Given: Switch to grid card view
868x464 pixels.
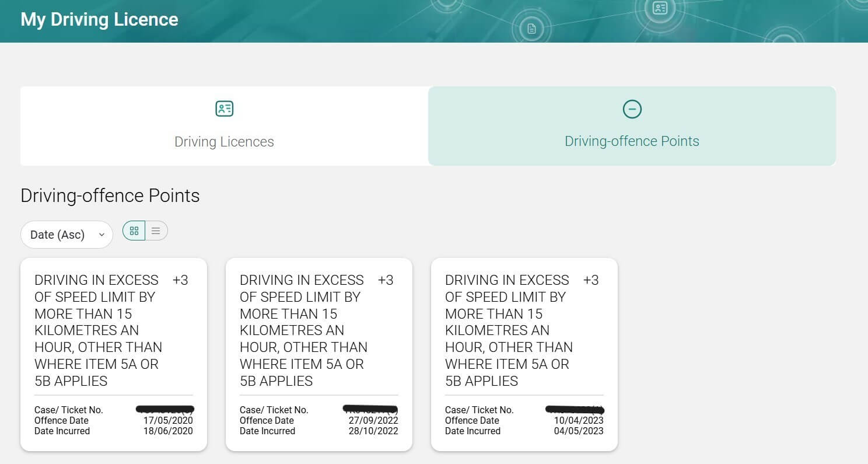Looking at the screenshot, I should [134, 231].
